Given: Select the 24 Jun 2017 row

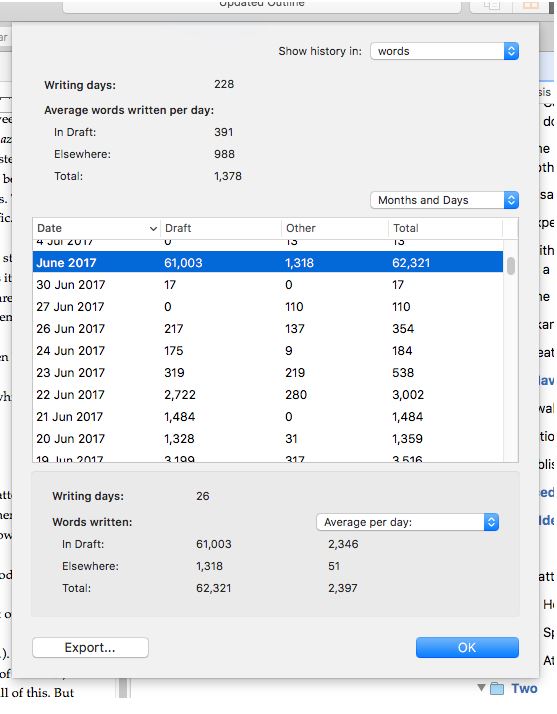Looking at the screenshot, I should (x=268, y=351).
